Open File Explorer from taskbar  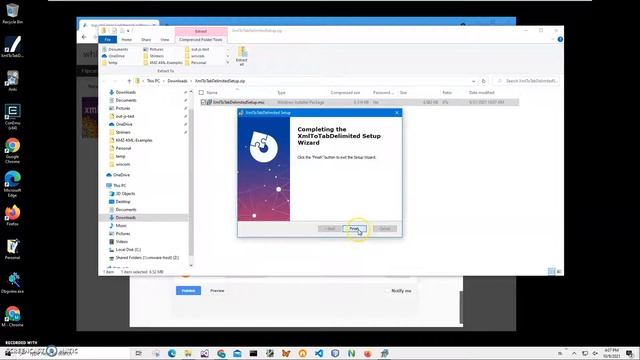coord(188,353)
